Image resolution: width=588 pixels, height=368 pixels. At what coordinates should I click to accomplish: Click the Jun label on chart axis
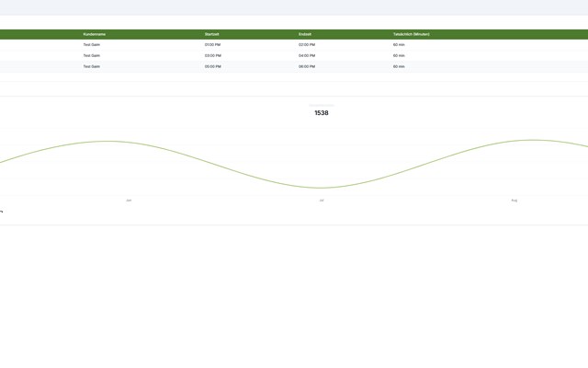(x=129, y=201)
